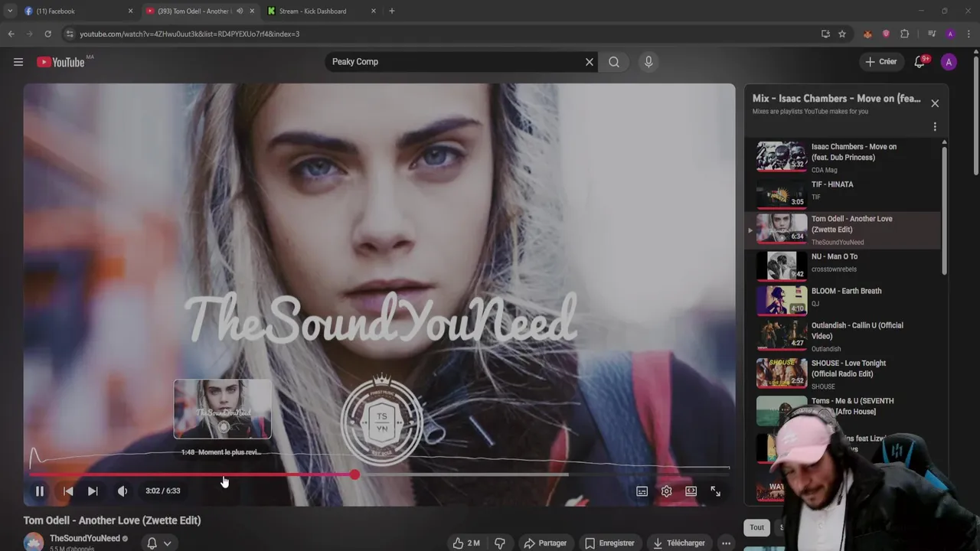Open Mix playlist three-dot options
This screenshot has height=551, width=980.
point(935,126)
